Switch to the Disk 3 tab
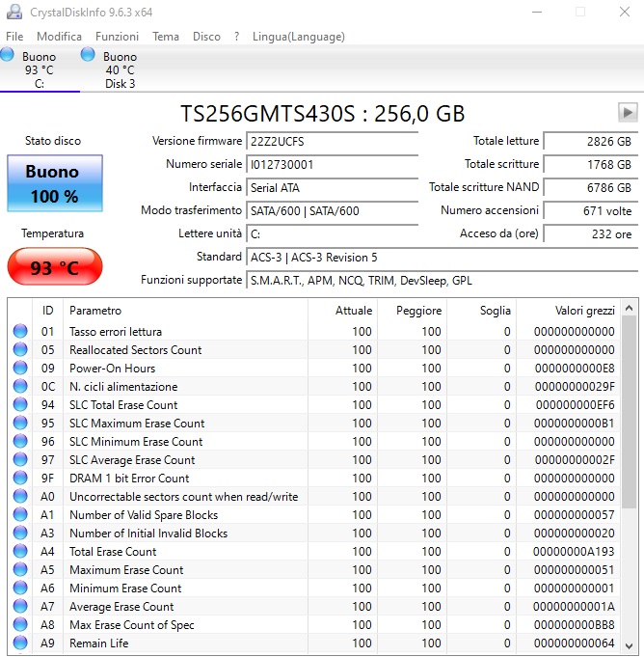The image size is (644, 657). point(120,69)
